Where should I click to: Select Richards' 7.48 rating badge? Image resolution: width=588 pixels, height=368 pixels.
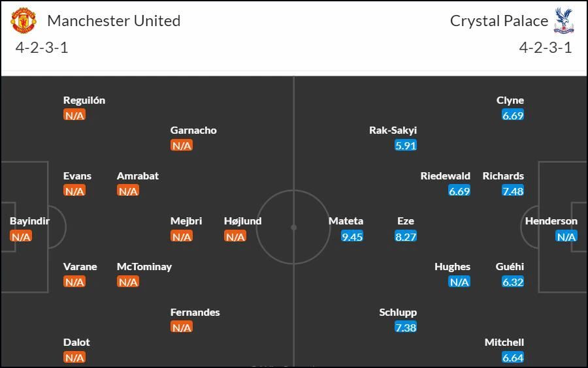tap(513, 191)
